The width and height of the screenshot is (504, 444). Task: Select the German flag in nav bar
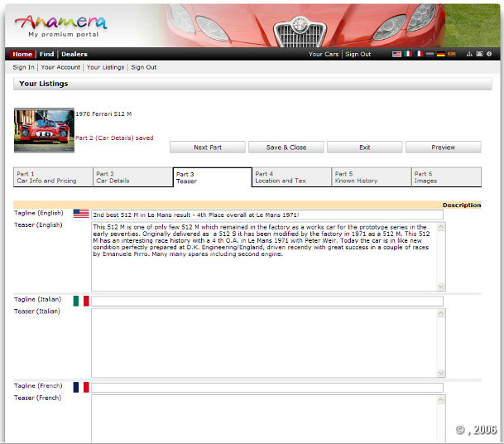(x=440, y=54)
